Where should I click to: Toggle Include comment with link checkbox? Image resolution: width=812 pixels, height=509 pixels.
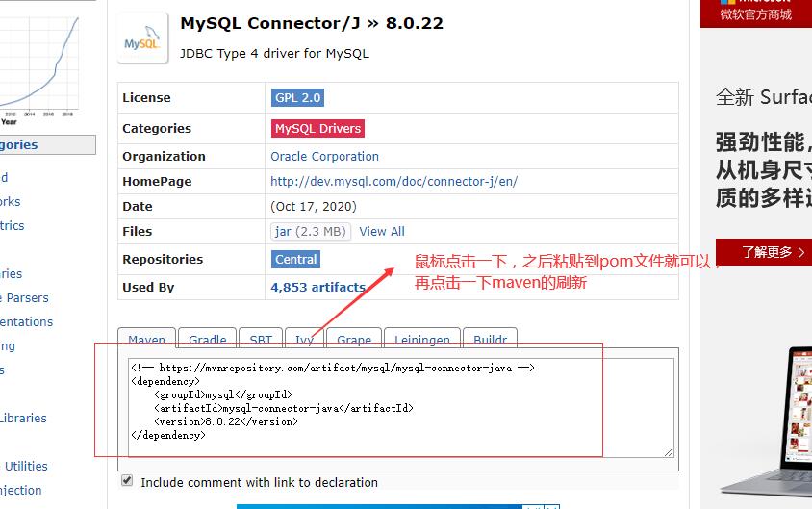(127, 481)
